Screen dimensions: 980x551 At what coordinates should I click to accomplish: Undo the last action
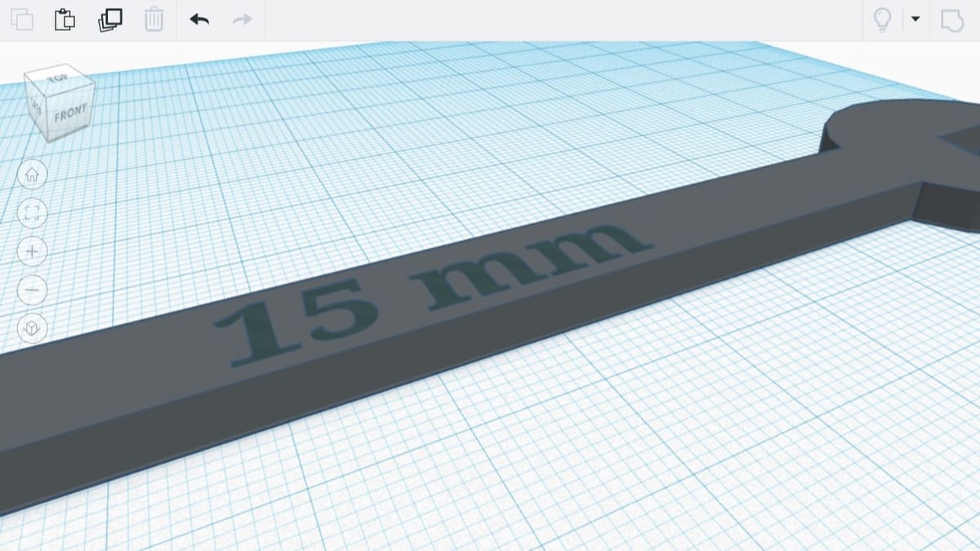199,19
